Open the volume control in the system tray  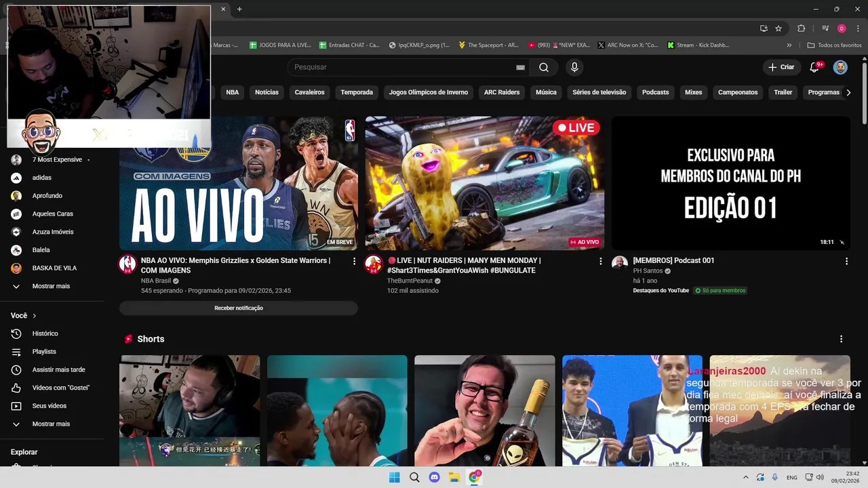pos(820,477)
